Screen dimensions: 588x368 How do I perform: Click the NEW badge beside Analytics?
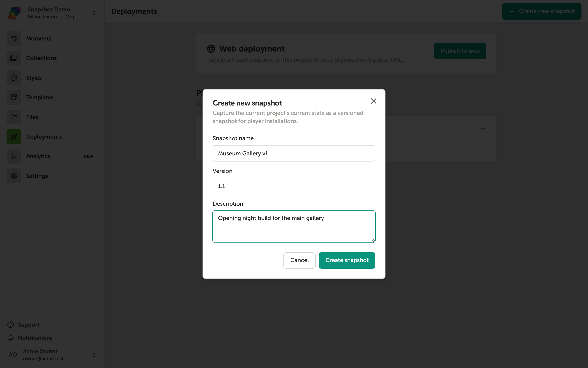tap(88, 156)
